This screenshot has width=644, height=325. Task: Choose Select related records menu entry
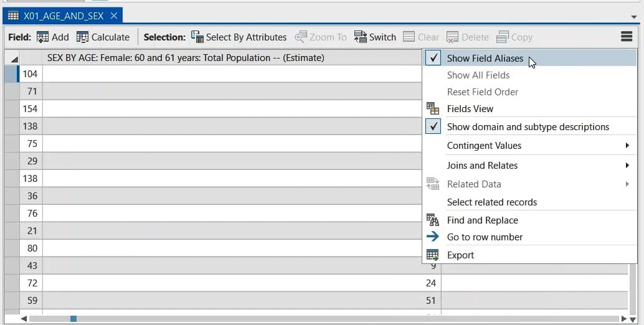[491, 202]
